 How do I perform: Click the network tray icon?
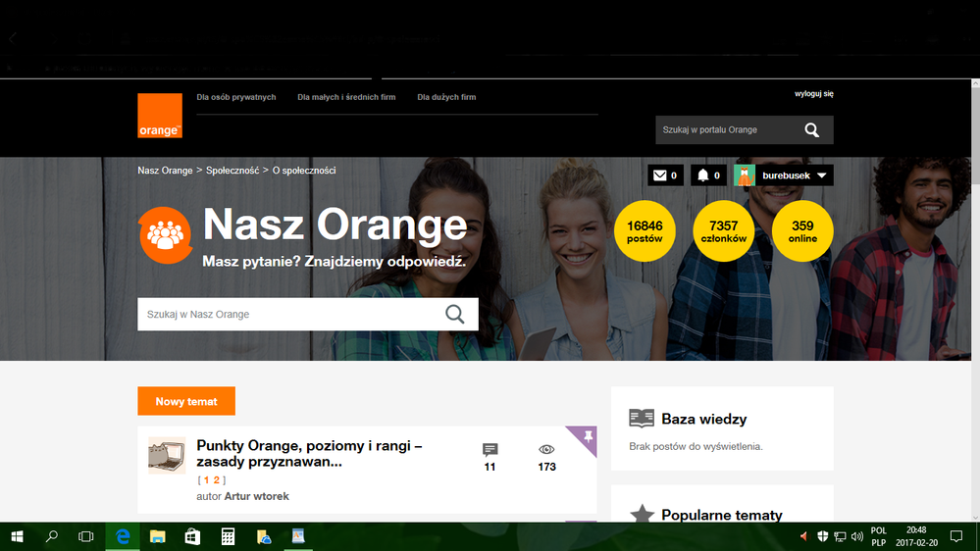coord(840,536)
